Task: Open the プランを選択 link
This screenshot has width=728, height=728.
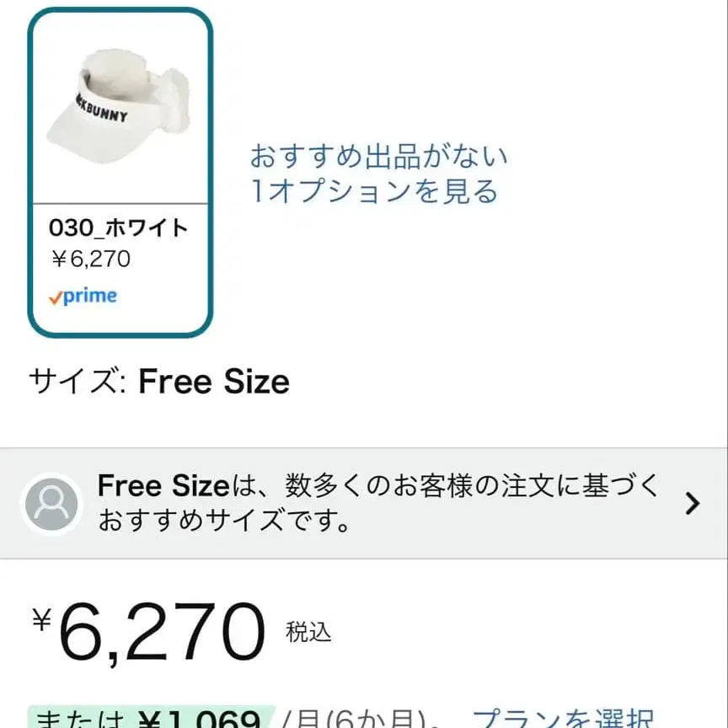Action: (563, 719)
